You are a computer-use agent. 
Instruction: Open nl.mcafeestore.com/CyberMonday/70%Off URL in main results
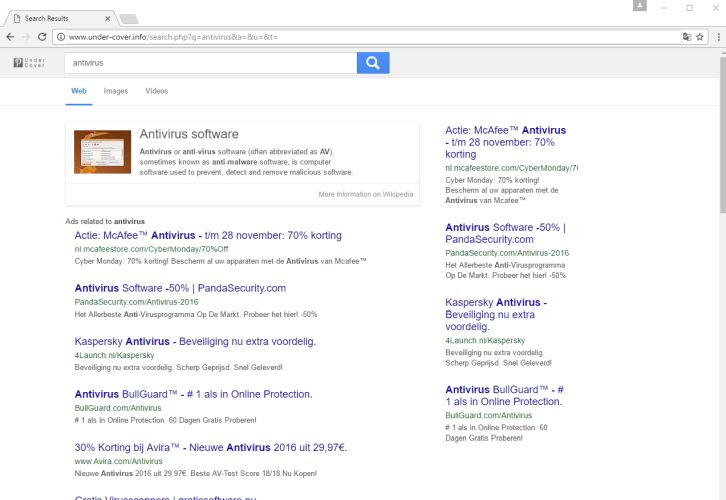point(151,249)
